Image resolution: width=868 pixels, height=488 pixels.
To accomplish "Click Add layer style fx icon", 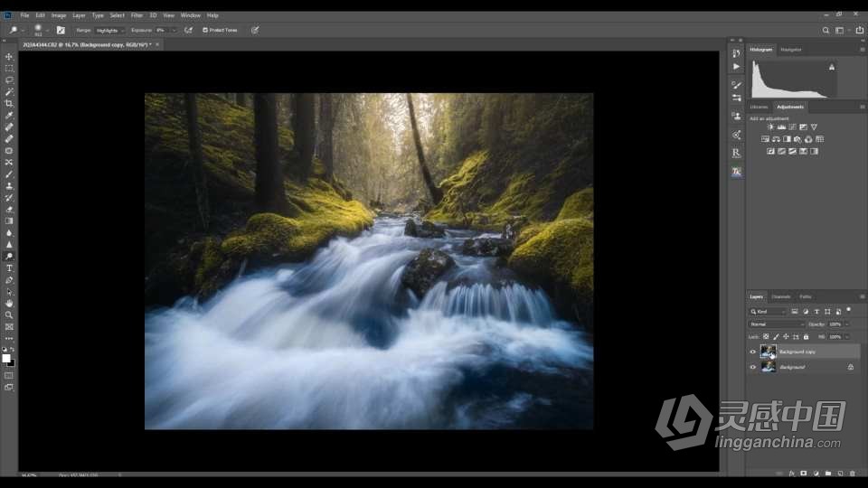I will [x=792, y=474].
